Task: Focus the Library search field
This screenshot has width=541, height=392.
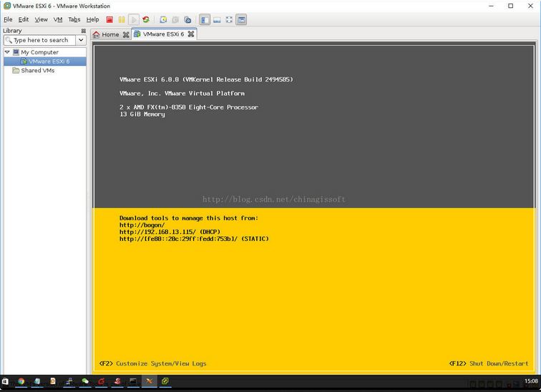Action: click(x=40, y=40)
